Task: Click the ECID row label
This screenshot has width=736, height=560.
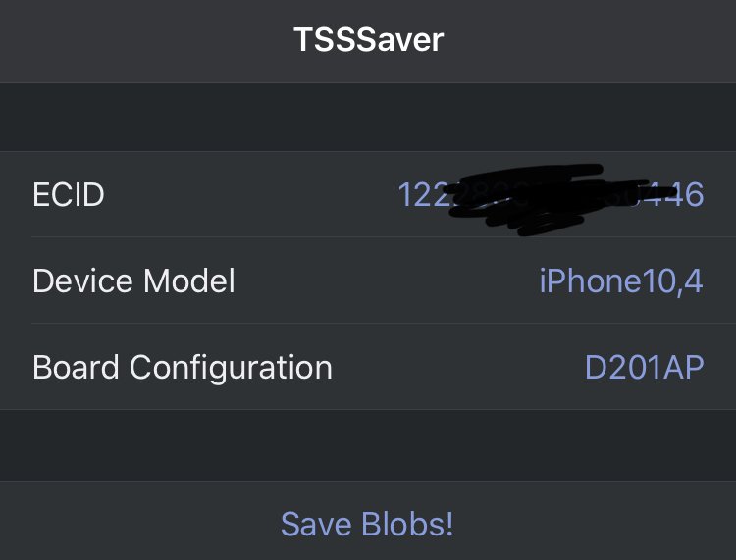Action: 69,195
